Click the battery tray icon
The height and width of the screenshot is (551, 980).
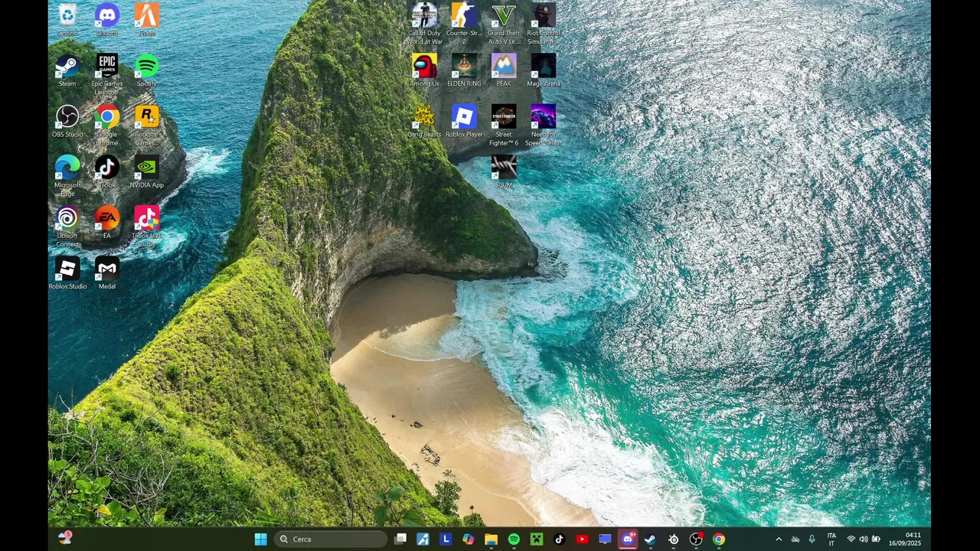[876, 540]
